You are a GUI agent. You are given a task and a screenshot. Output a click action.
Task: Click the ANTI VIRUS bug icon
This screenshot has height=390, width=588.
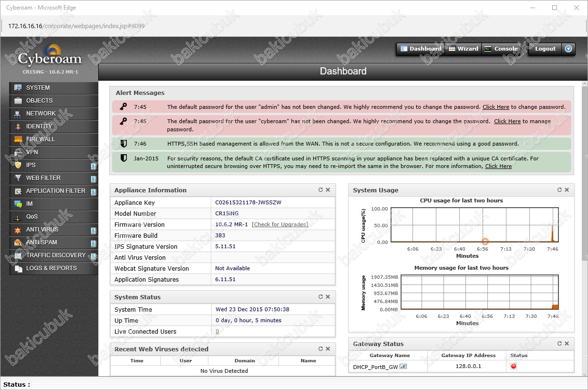point(18,230)
